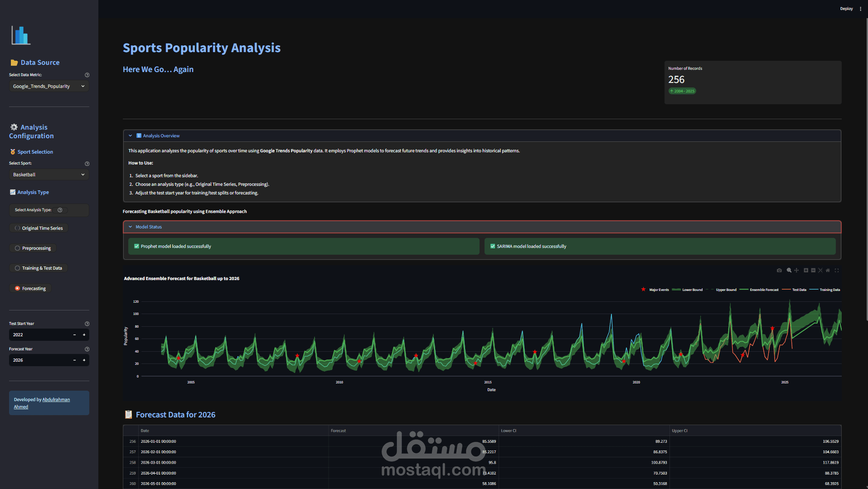Select the Training & Test Data option
Screen dimensions: 868x489
click(38, 268)
